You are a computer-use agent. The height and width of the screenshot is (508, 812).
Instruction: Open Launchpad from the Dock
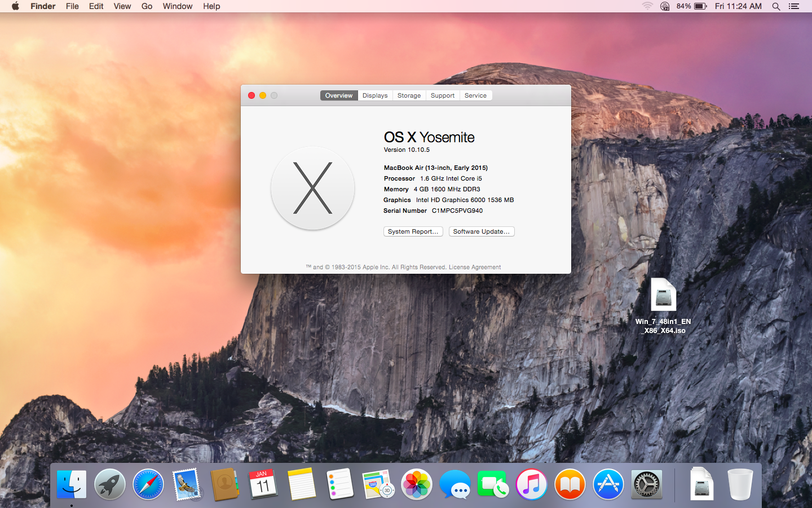point(110,484)
